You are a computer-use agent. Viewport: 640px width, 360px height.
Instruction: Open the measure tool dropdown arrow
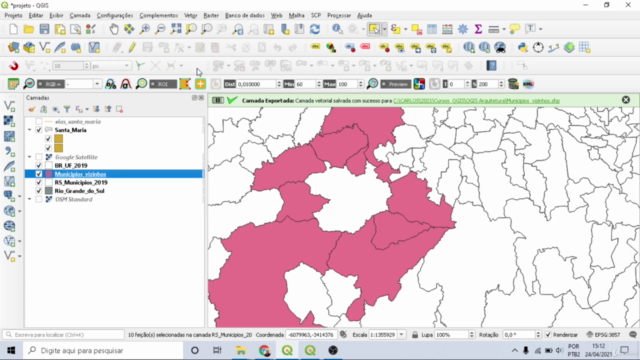504,29
